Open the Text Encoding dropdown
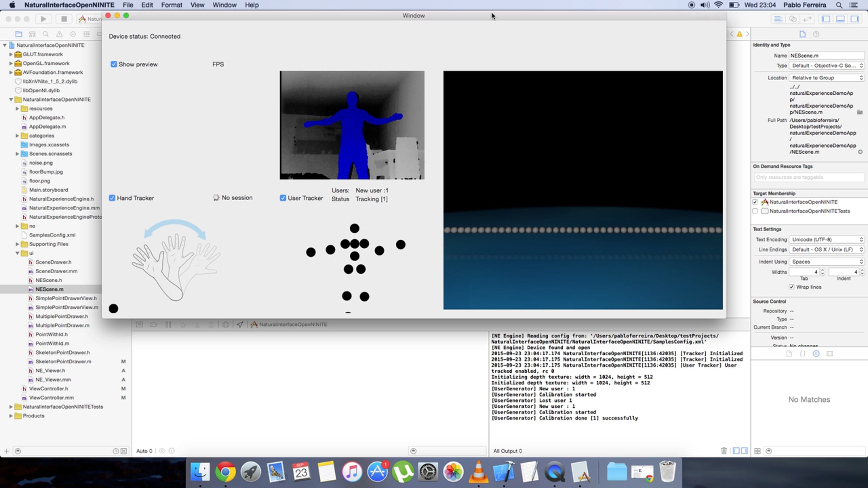Viewport: 868px width, 488px height. pyautogui.click(x=827, y=239)
